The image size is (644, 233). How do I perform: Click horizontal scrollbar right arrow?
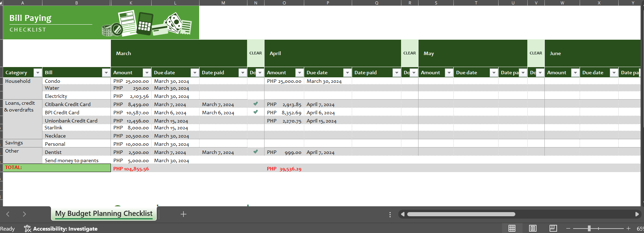click(637, 214)
